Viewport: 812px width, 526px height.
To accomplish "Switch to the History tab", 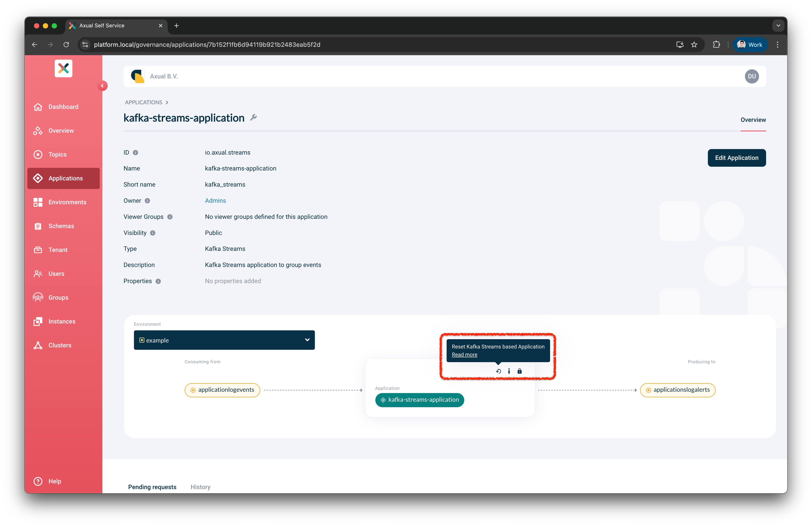I will tap(200, 487).
